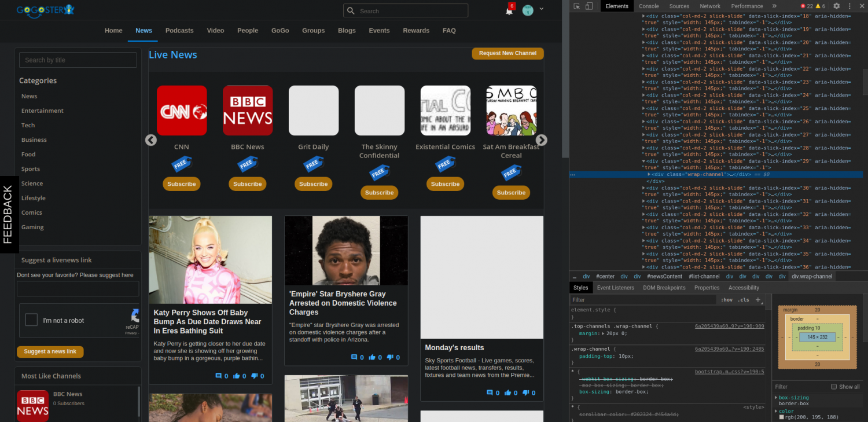868x422 pixels.
Task: Click the search magnifier icon
Action: [351, 10]
